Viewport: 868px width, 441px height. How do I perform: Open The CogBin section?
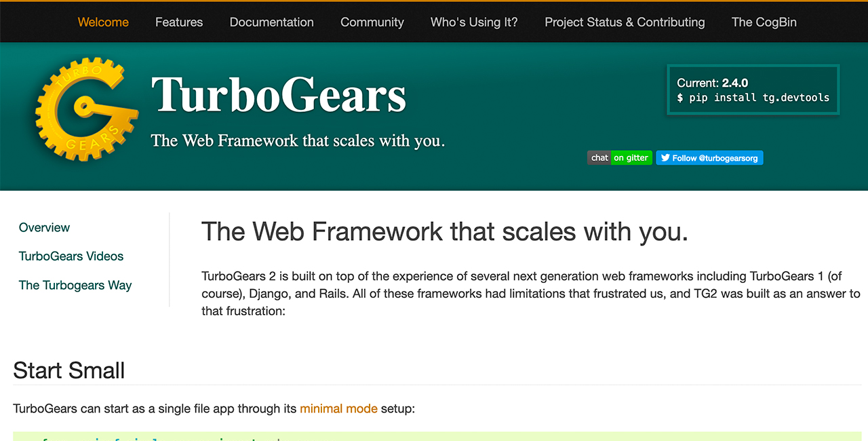tap(764, 22)
